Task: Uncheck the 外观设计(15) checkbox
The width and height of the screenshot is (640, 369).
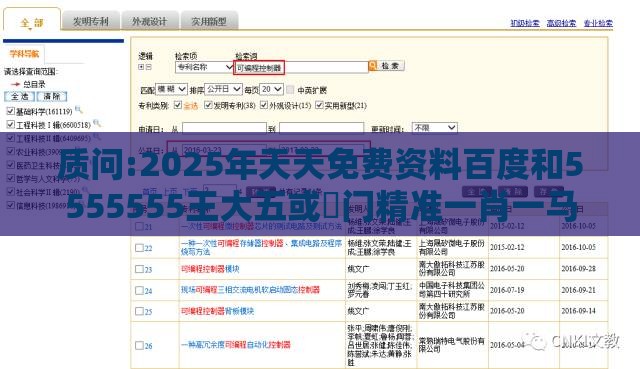Action: (263, 105)
